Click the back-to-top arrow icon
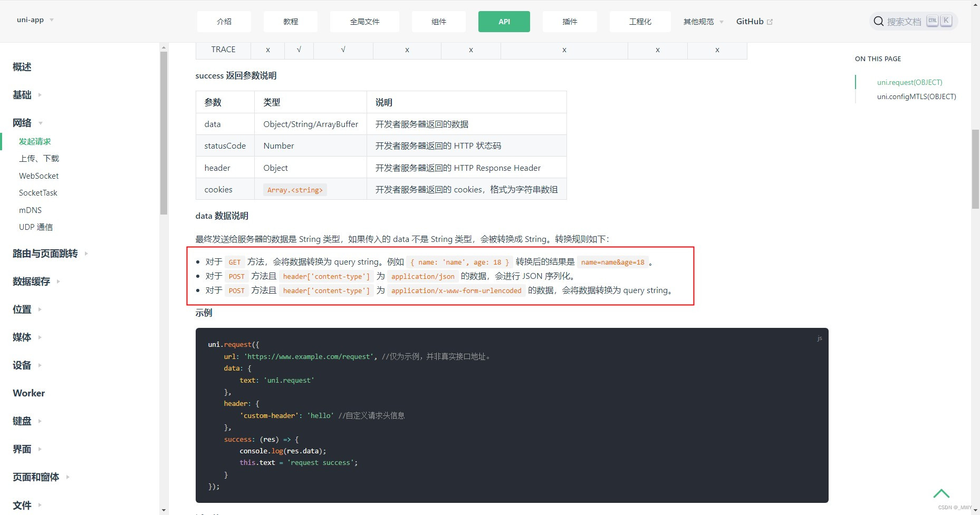Screen dimensions: 980x515 [x=941, y=493]
